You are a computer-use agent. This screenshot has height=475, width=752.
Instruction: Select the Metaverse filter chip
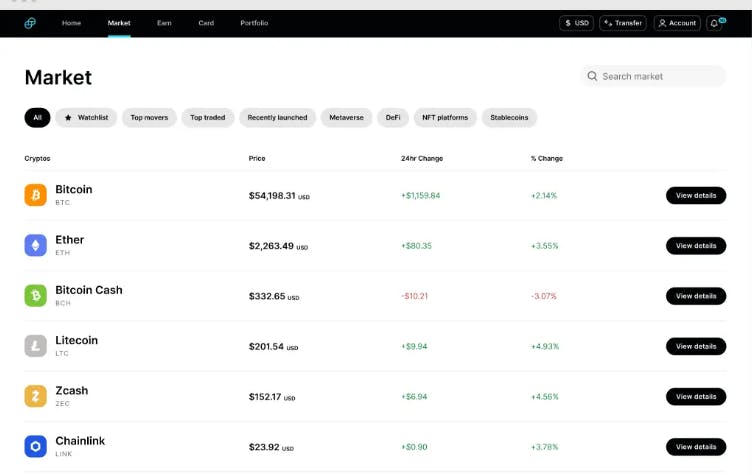pos(346,118)
